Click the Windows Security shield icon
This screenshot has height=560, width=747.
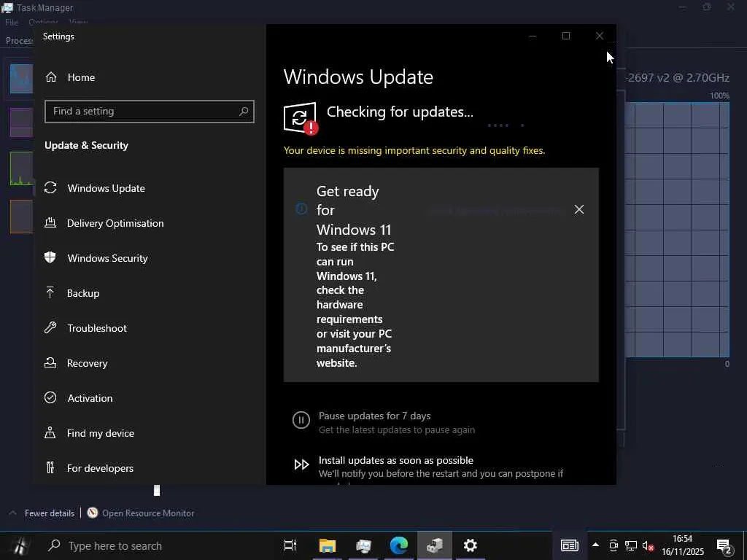tap(50, 257)
